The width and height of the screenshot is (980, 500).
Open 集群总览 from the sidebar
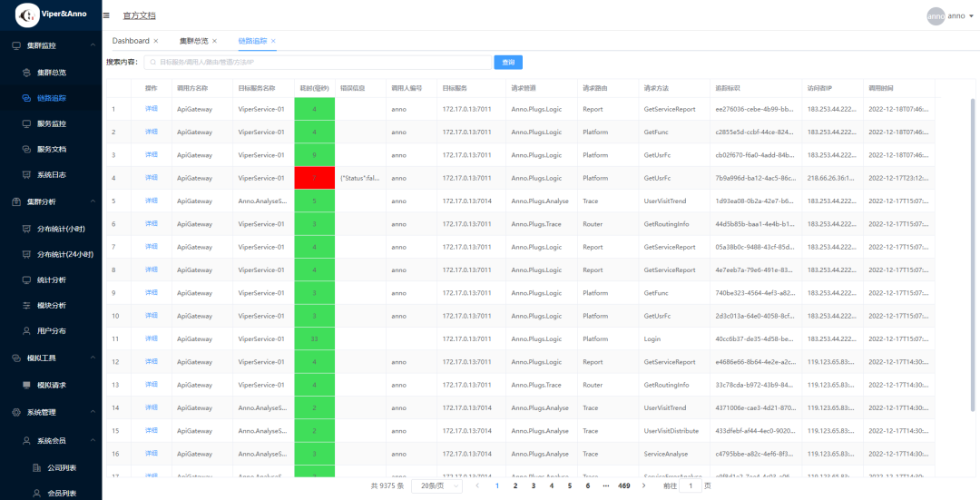(x=51, y=73)
